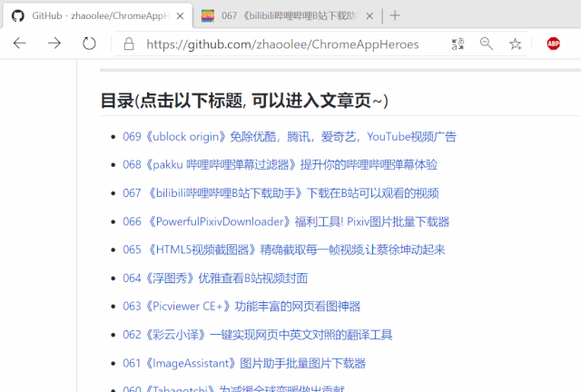Open the 067 bilibili下载助手 article link
The width and height of the screenshot is (581, 392).
click(x=281, y=193)
